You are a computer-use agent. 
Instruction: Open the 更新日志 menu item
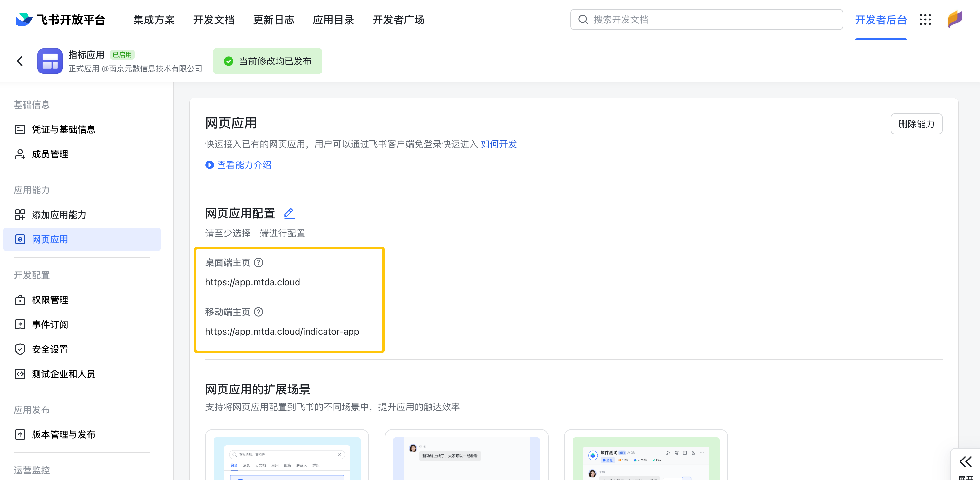pos(273,20)
